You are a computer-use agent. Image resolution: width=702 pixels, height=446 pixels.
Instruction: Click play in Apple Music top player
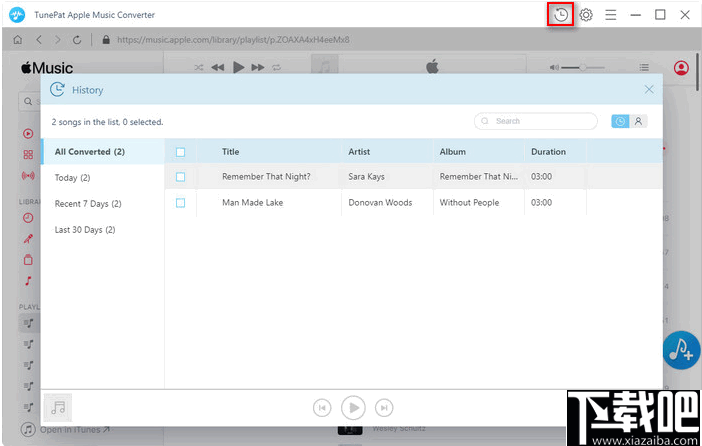(239, 67)
